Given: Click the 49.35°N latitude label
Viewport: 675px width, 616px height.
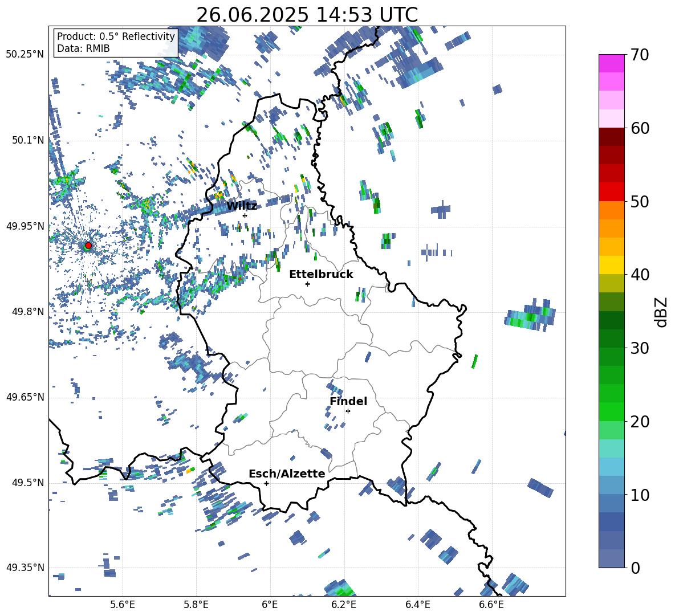Looking at the screenshot, I should tap(25, 568).
